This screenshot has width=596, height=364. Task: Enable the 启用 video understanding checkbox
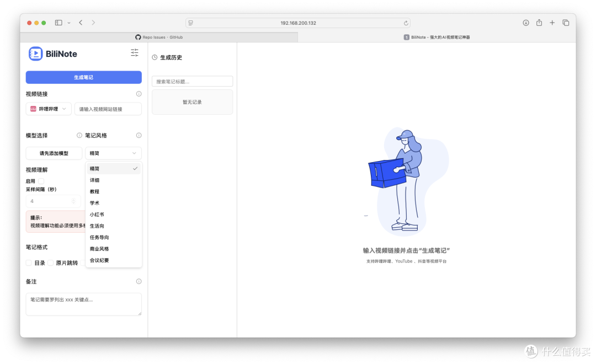click(41, 181)
